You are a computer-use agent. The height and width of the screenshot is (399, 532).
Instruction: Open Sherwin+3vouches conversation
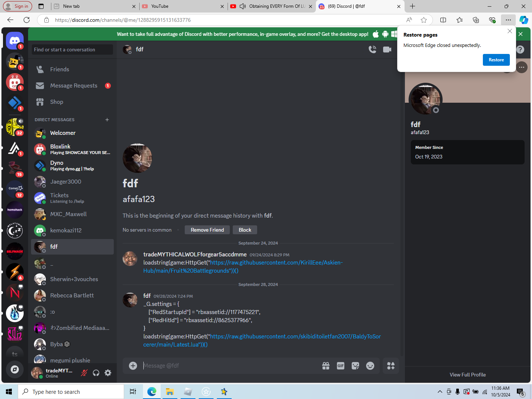click(x=72, y=279)
